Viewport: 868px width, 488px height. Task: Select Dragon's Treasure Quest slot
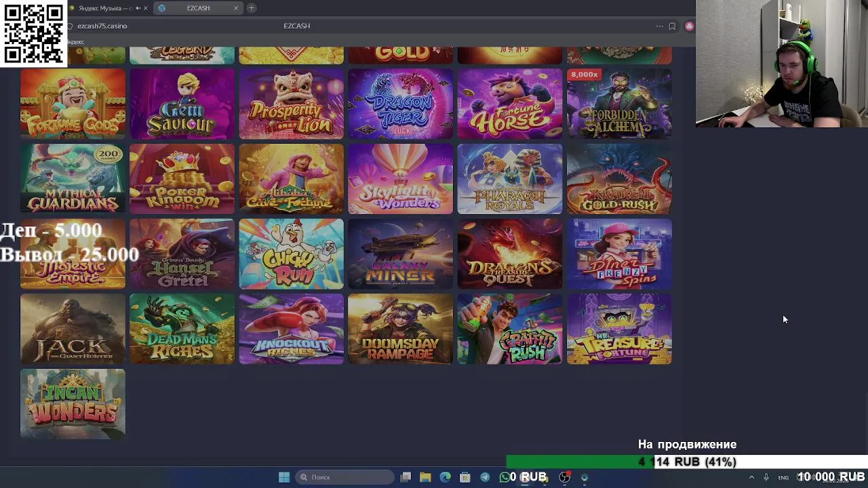(x=509, y=254)
